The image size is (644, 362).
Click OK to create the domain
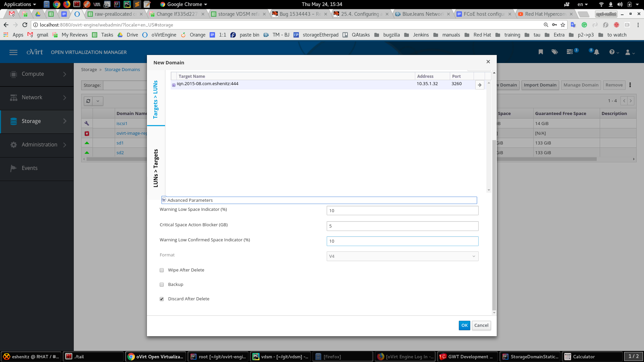click(x=464, y=325)
